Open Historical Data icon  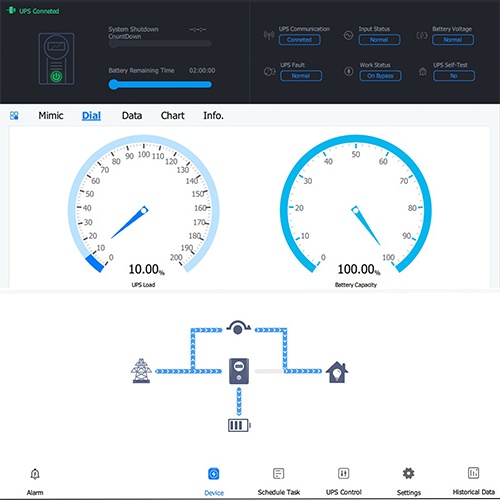coord(473,473)
